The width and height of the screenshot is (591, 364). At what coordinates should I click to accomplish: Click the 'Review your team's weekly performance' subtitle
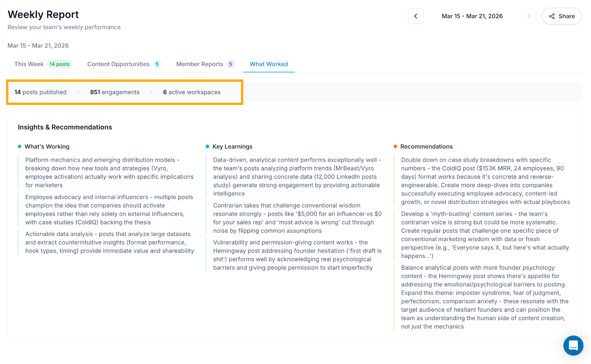point(64,27)
